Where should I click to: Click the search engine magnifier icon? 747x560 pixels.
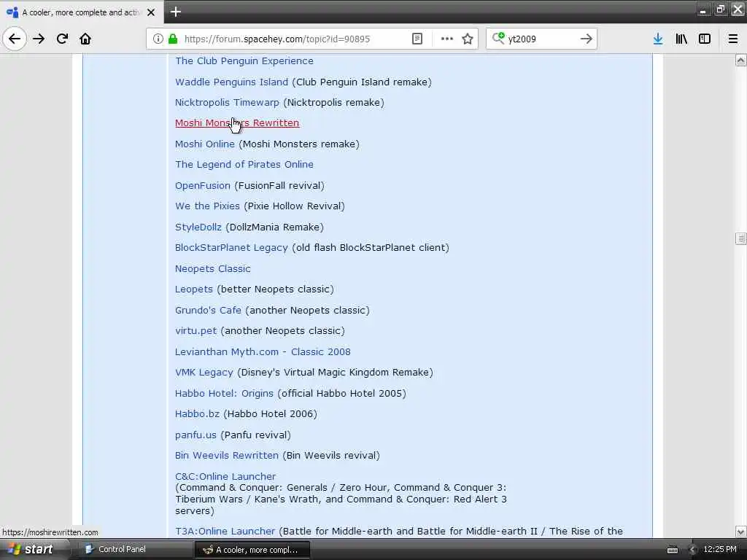coord(498,38)
